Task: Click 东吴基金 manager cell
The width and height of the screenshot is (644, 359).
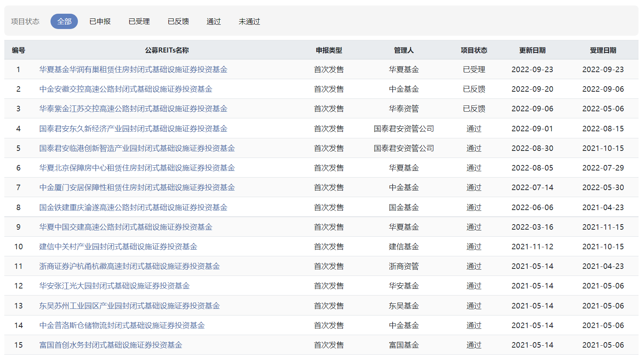Action: coord(404,306)
